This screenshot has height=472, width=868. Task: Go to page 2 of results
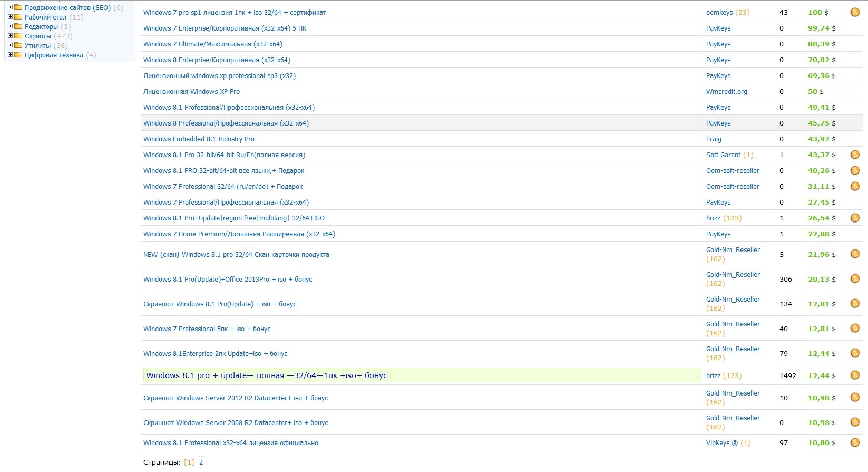[x=201, y=462]
